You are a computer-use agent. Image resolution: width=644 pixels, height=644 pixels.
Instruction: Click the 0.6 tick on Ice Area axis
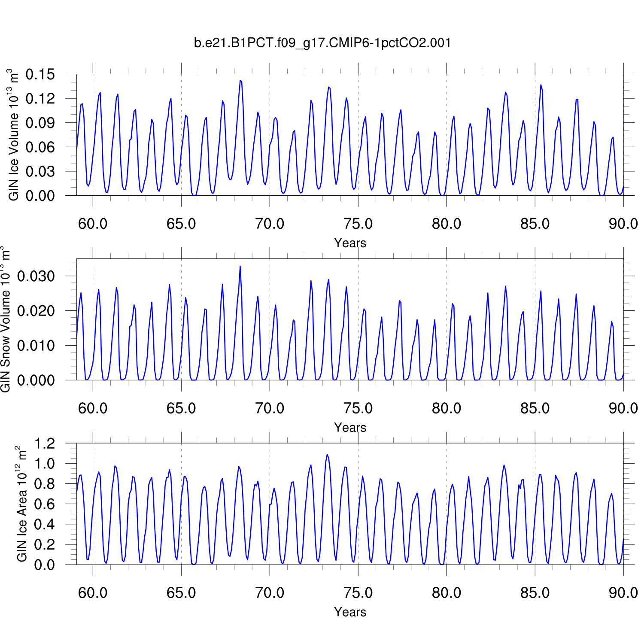click(x=45, y=504)
